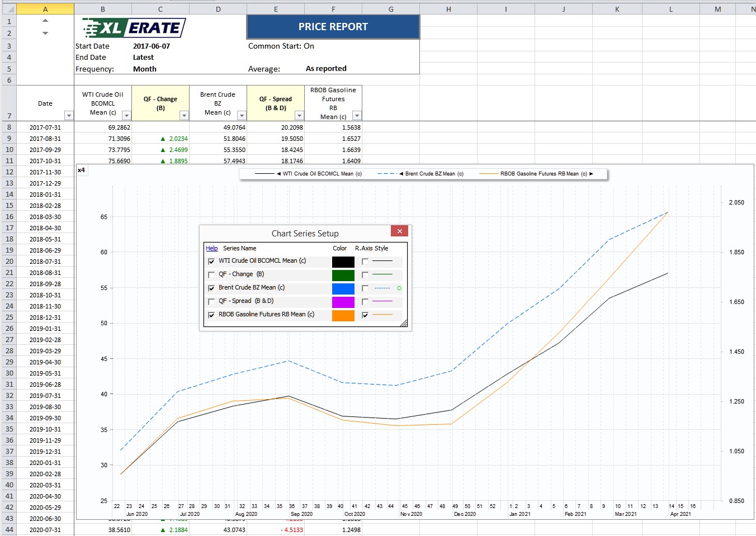Viewport: 756px width, 536px height.
Task: Click the PRICE REPORT banner button
Action: (333, 27)
